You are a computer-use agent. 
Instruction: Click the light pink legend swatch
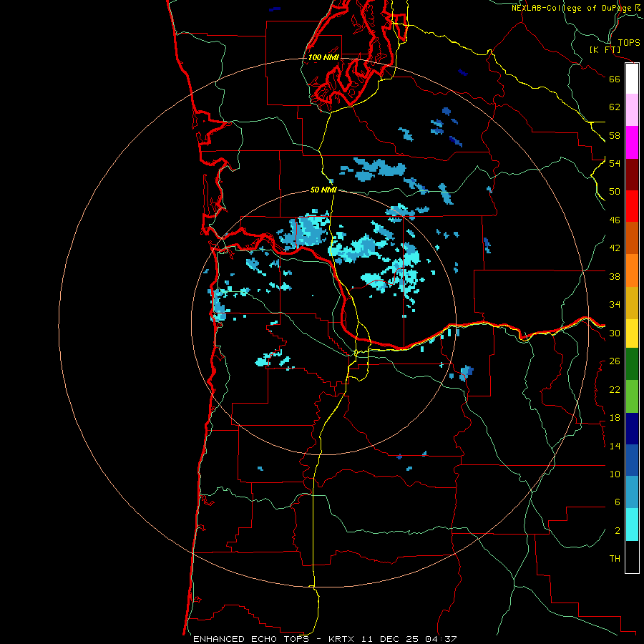[632, 109]
